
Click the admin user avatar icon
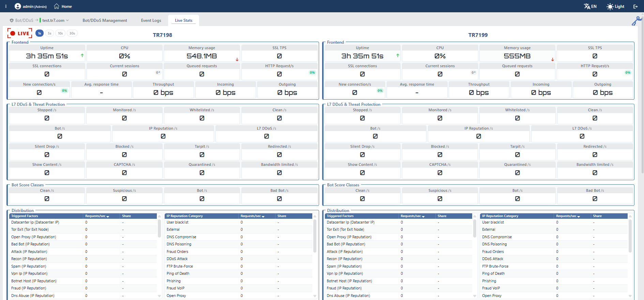(x=18, y=6)
